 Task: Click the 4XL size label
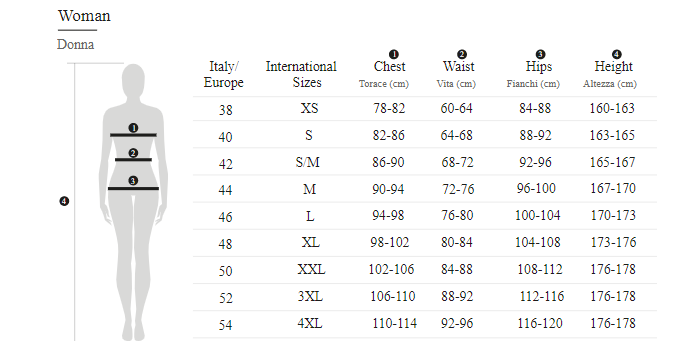pyautogui.click(x=310, y=323)
